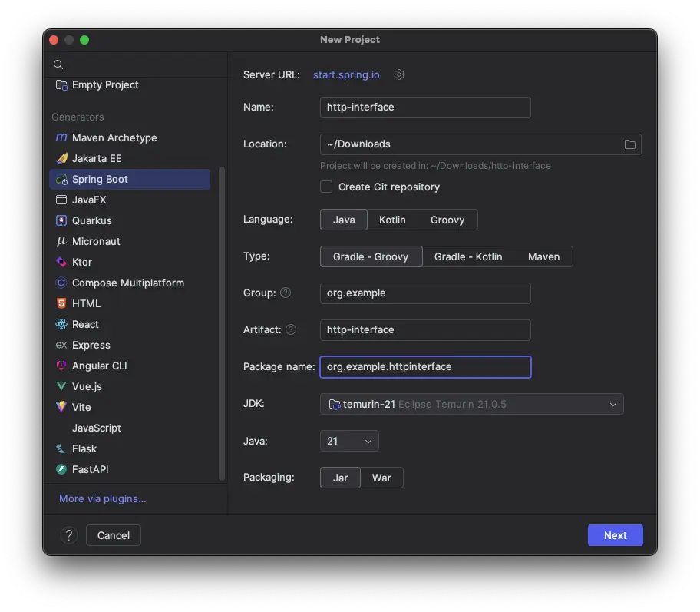This screenshot has width=700, height=612.
Task: Click the Location input field
Action: [480, 144]
